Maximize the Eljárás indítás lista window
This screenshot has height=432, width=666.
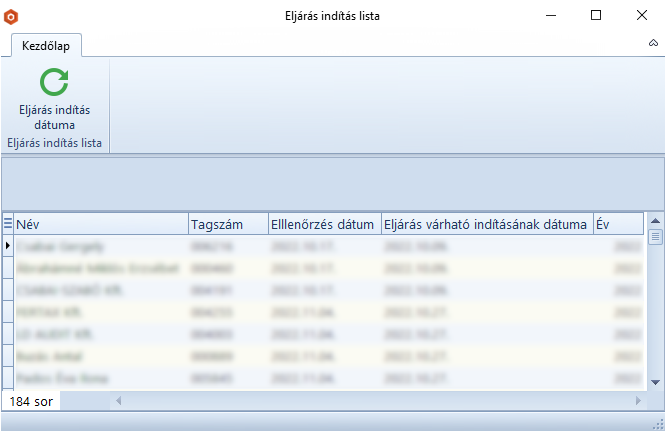(596, 16)
